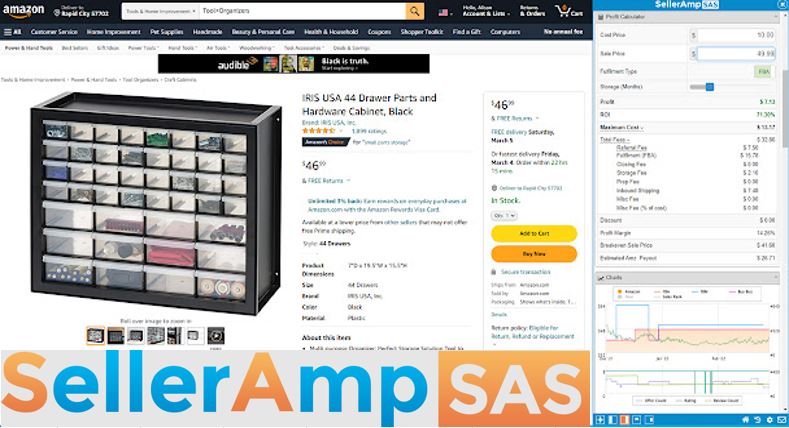Select the orange panel layout icon
Image resolution: width=789 pixels, height=428 pixels.
(x=624, y=419)
